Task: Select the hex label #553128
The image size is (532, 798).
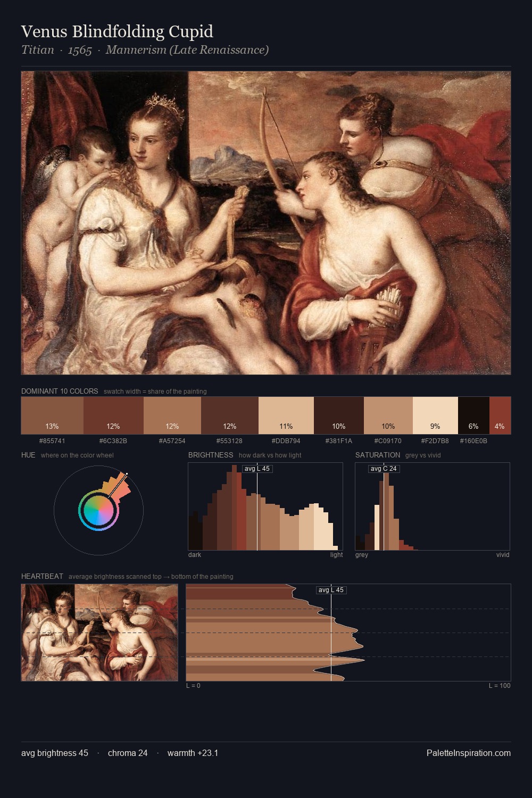Action: (x=230, y=441)
